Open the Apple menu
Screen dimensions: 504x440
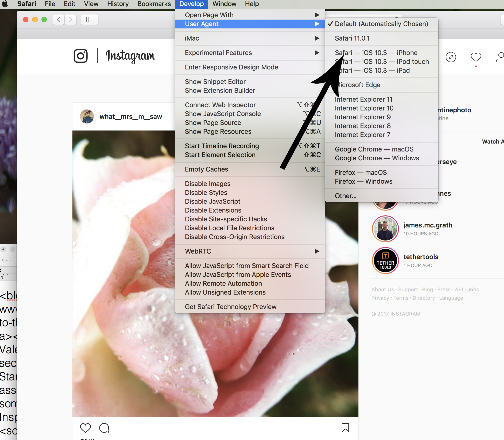(5, 4)
